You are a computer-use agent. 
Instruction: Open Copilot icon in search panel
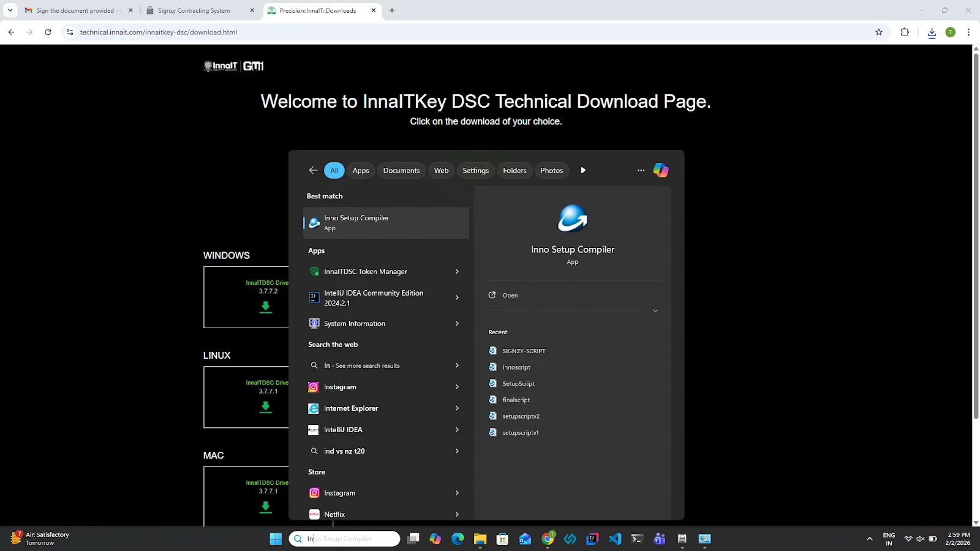(x=660, y=170)
